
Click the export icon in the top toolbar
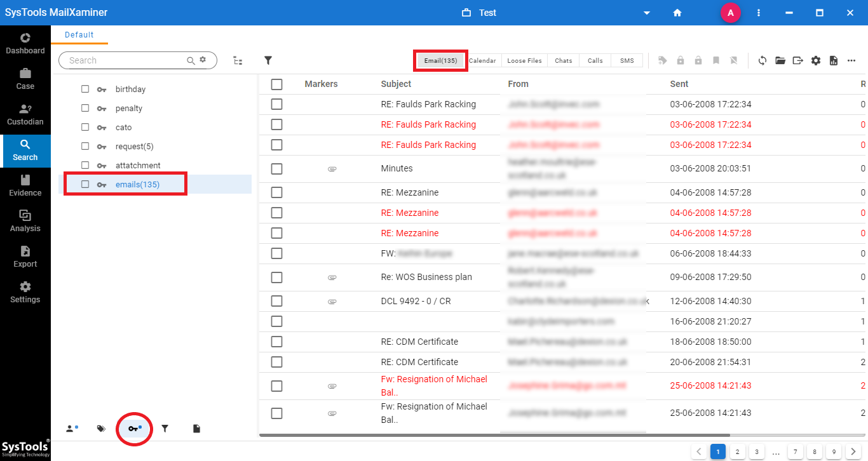pyautogui.click(x=798, y=60)
